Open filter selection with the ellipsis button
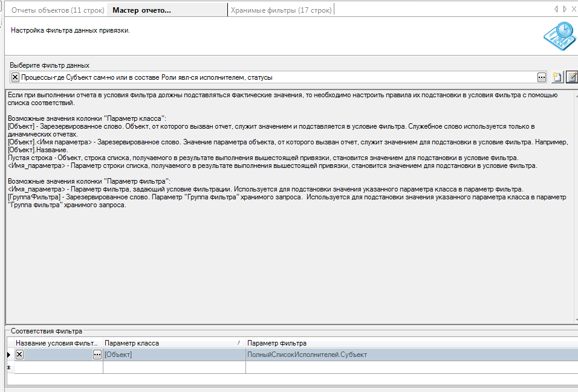The height and width of the screenshot is (392, 578). click(x=542, y=77)
